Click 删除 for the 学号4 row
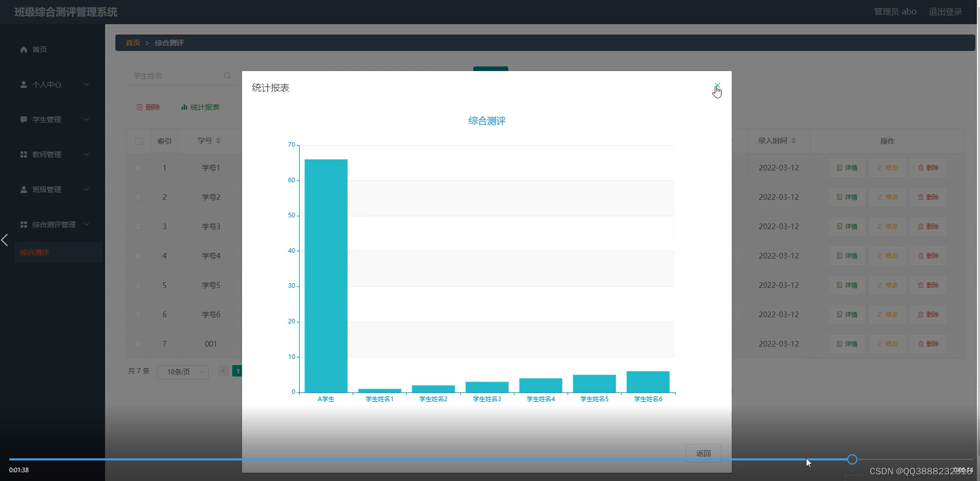Screen dimensions: 980x481 tap(928, 256)
